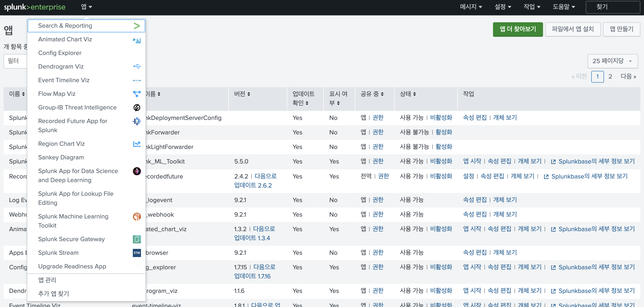Screen dimensions: 644x307
Task: Choose 추가 앱 찾기 in the app menu
Action: [x=86, y=294]
